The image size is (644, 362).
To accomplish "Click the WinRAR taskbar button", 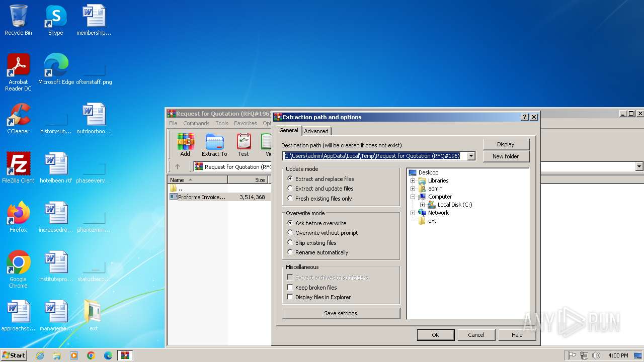I will pos(125,355).
